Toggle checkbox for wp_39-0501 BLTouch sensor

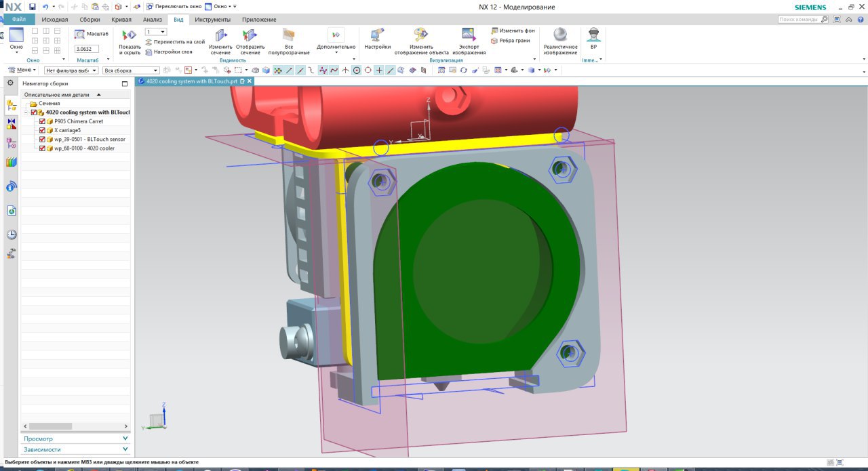(42, 139)
